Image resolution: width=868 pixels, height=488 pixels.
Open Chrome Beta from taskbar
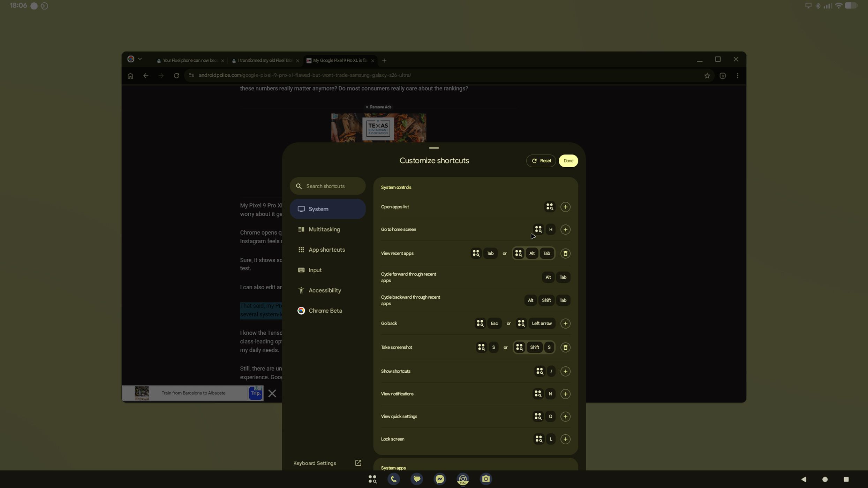(462, 480)
